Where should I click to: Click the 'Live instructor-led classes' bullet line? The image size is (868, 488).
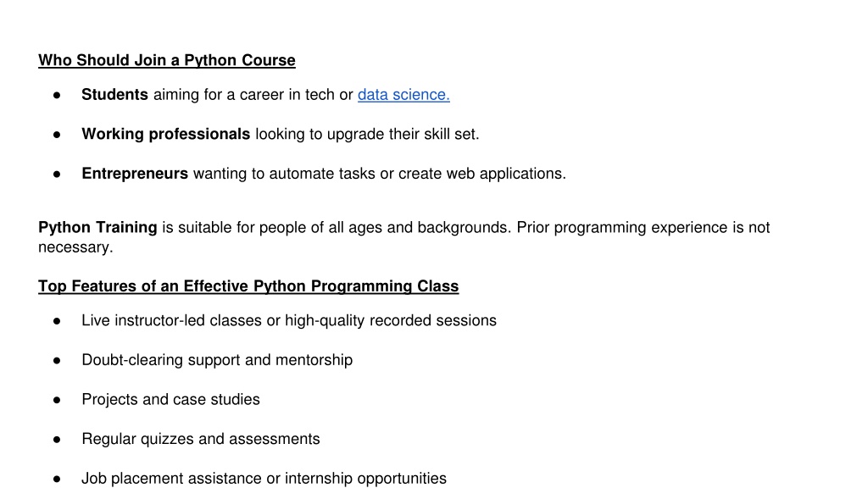click(289, 320)
